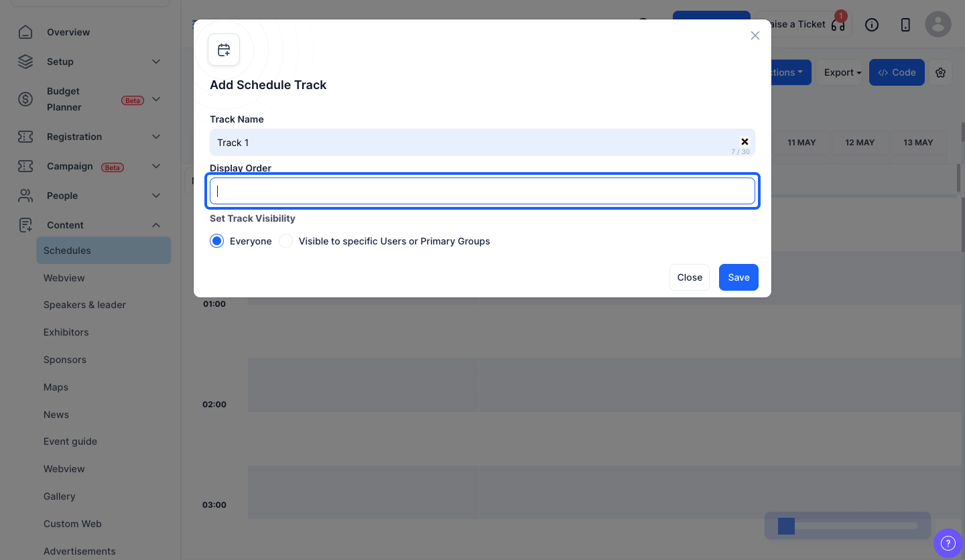Image resolution: width=965 pixels, height=560 pixels.
Task: Open the help question mark bubble
Action: tap(948, 543)
